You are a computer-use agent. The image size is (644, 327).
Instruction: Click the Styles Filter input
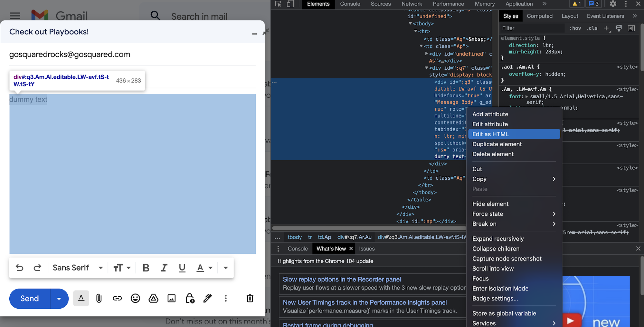[532, 28]
